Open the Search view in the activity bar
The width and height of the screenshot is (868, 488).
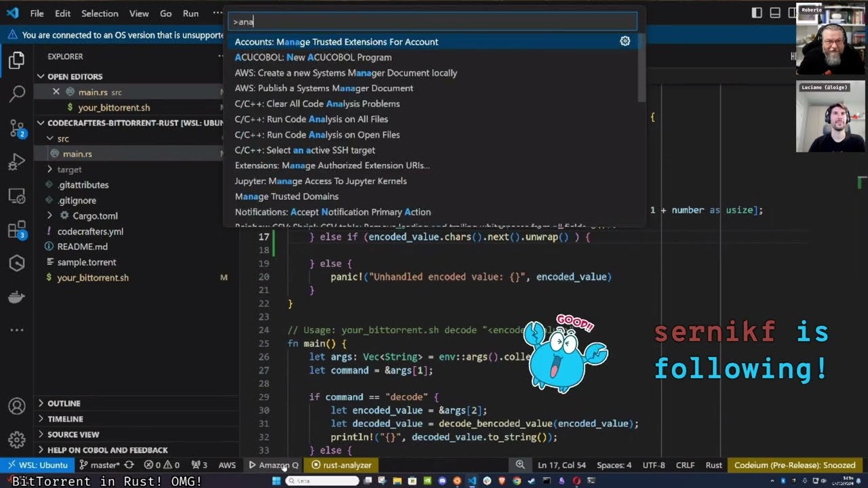(17, 94)
